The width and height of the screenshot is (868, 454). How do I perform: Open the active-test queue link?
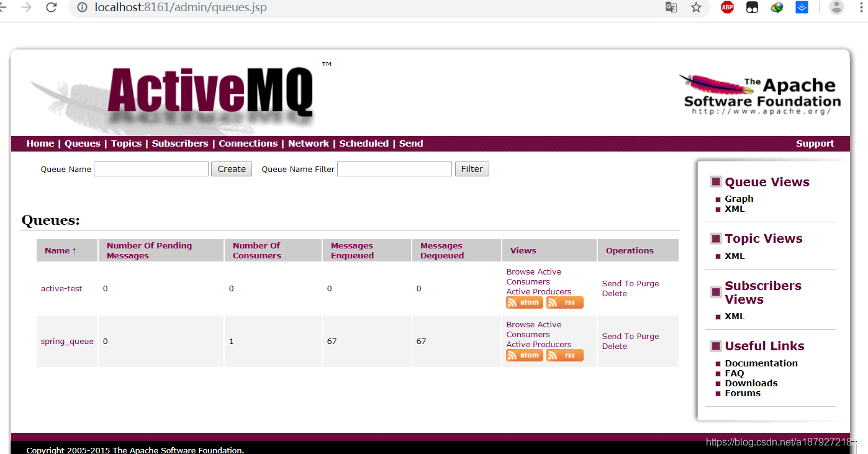click(61, 288)
